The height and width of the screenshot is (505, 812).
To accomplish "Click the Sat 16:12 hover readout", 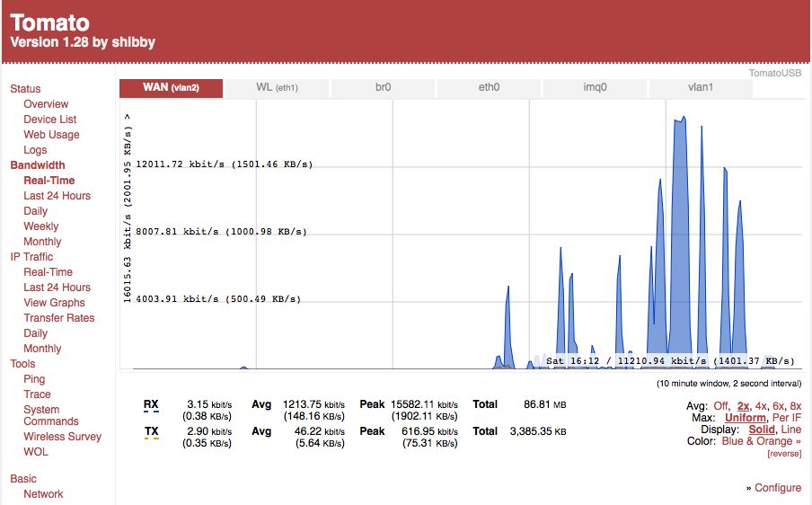I will pyautogui.click(x=670, y=361).
